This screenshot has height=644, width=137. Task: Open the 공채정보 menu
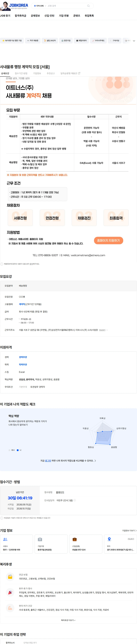point(35,16)
